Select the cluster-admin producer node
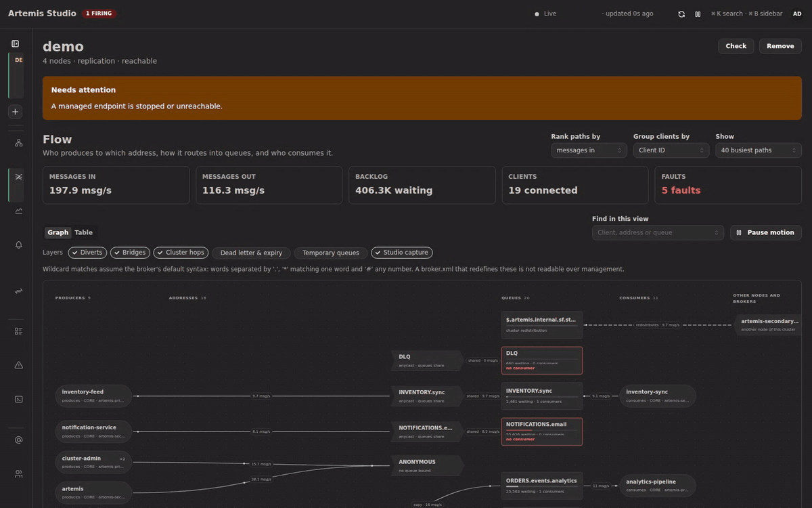This screenshot has height=508, width=812. pyautogui.click(x=94, y=462)
